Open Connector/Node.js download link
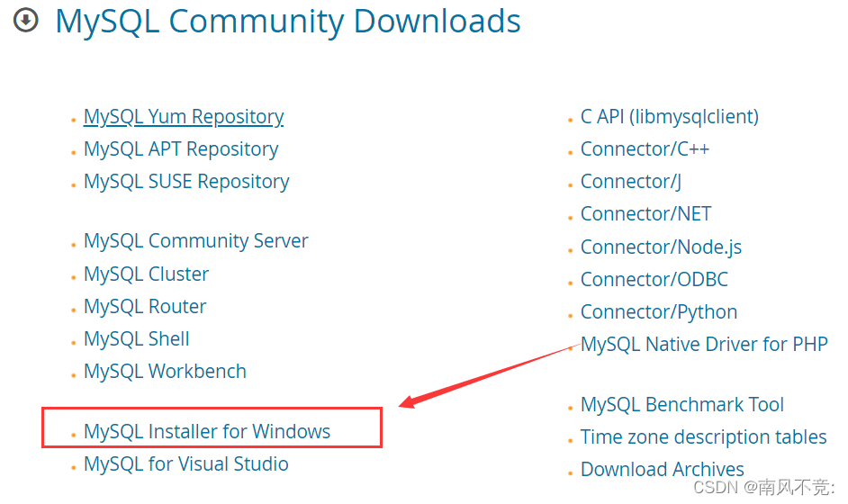The width and height of the screenshot is (848, 504). [x=661, y=247]
